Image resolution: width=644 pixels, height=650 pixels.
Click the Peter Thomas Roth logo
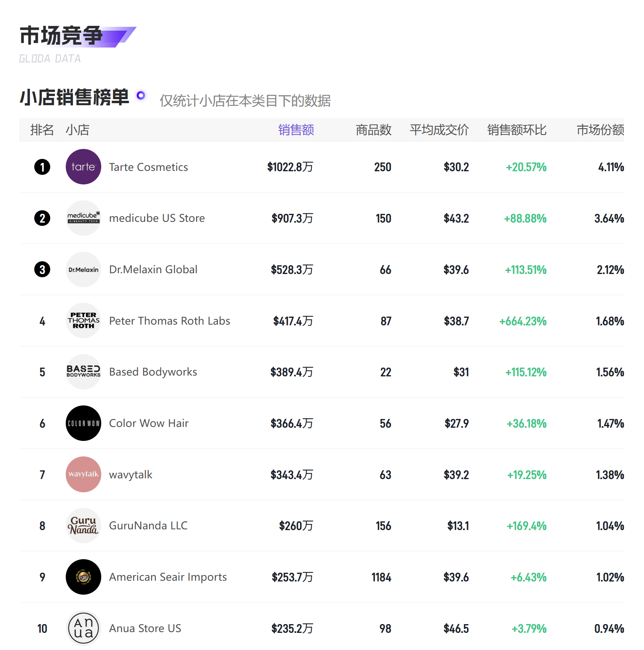(x=83, y=321)
